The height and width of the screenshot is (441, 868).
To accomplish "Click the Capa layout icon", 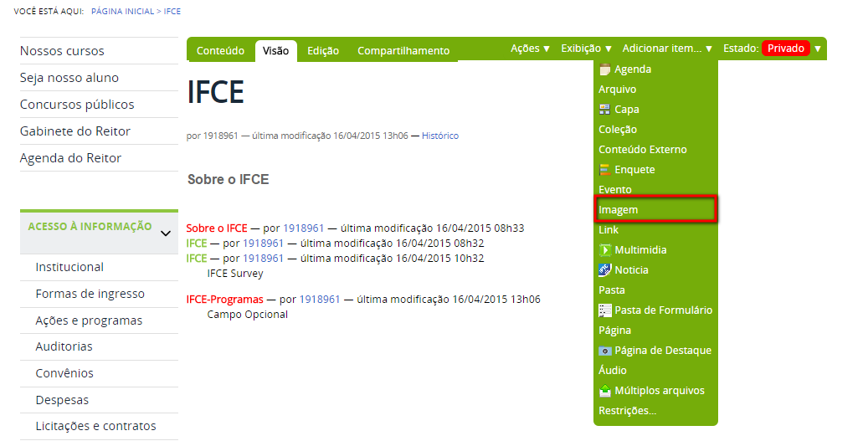I will click(x=604, y=110).
